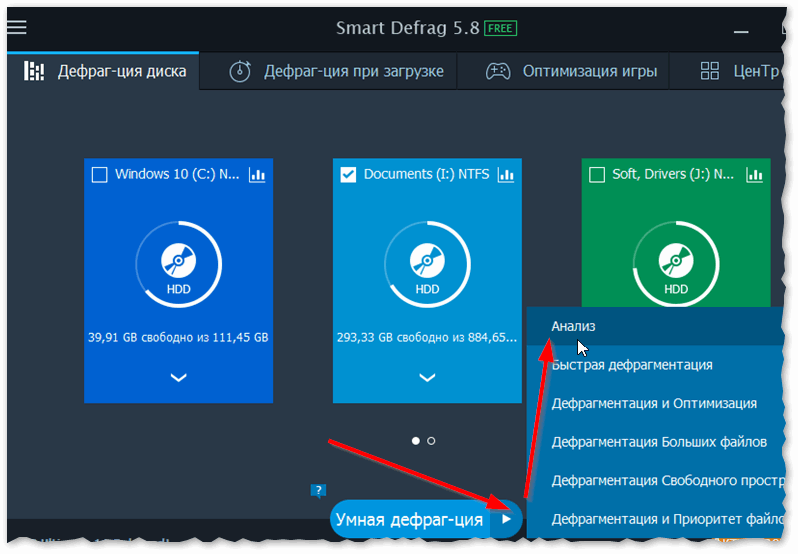This screenshot has height=554, width=798.
Task: Go to first disk page dot
Action: pos(416,441)
